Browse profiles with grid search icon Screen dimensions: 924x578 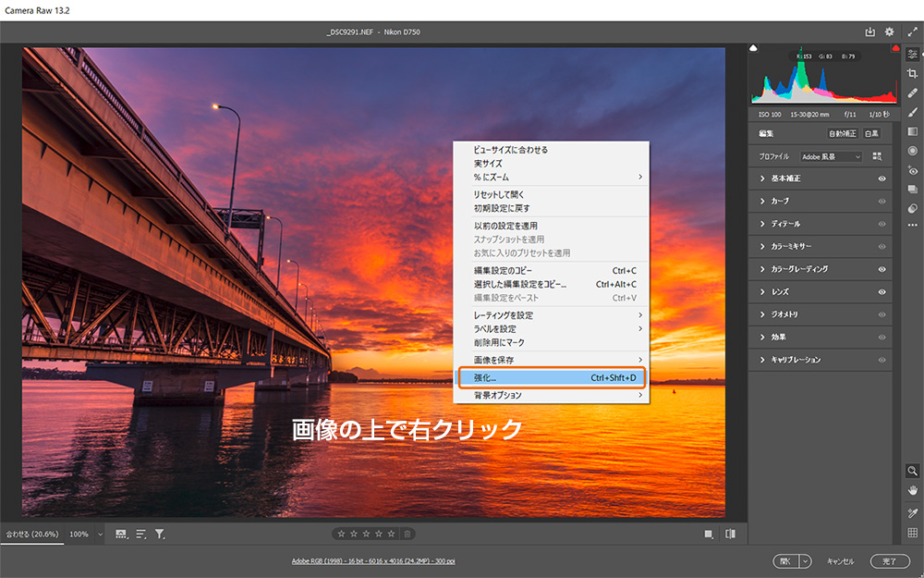pos(877,156)
